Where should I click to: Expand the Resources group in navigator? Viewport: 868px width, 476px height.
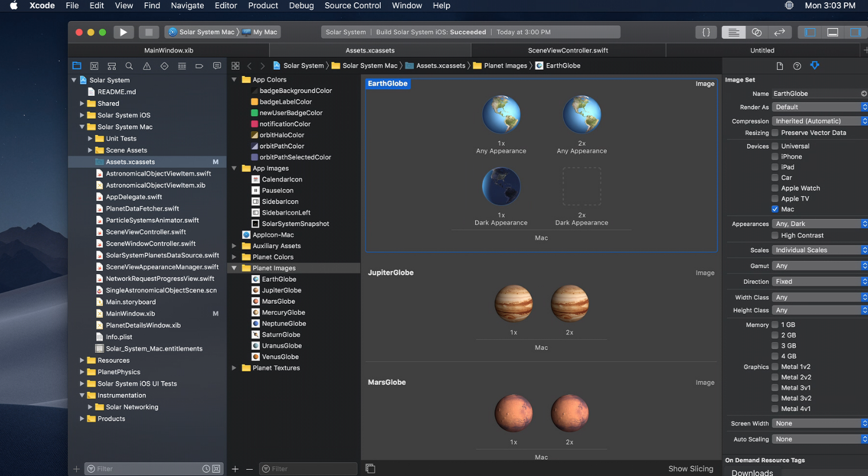(x=82, y=360)
